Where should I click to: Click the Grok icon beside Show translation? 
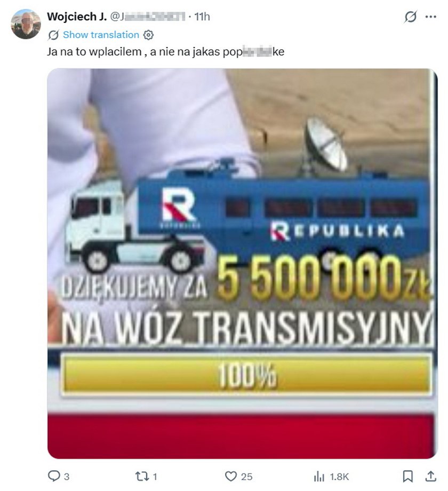pyautogui.click(x=53, y=35)
